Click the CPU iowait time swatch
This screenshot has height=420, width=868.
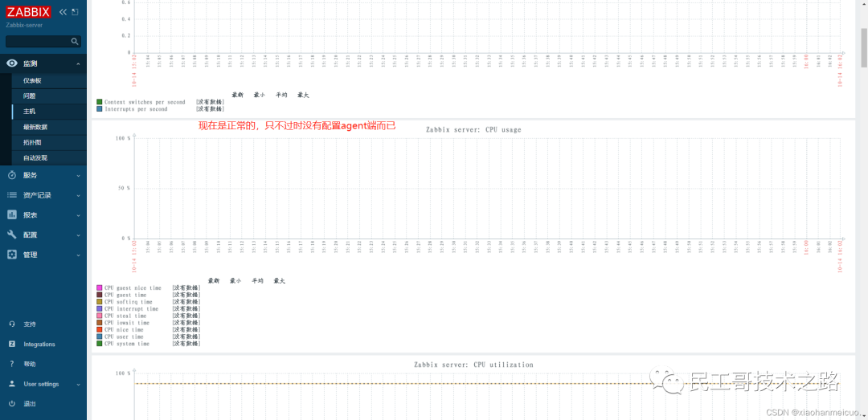tap(100, 323)
